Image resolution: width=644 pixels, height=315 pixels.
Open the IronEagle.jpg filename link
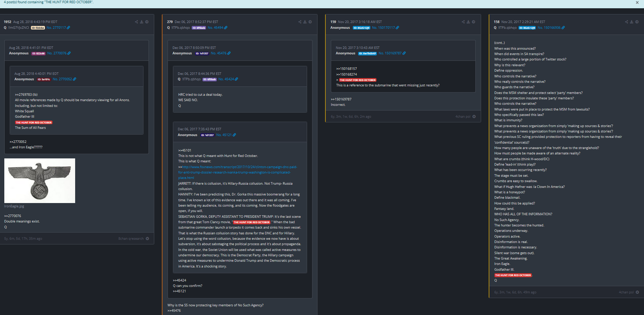pos(14,206)
